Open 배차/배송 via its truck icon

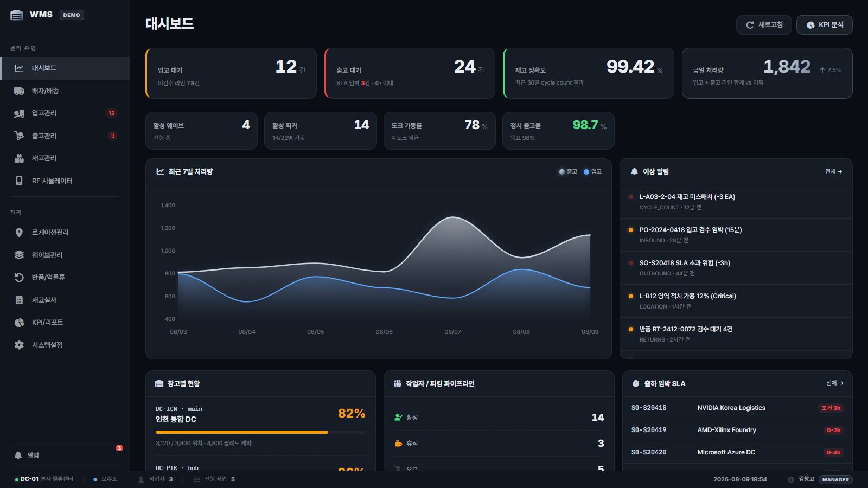point(19,91)
